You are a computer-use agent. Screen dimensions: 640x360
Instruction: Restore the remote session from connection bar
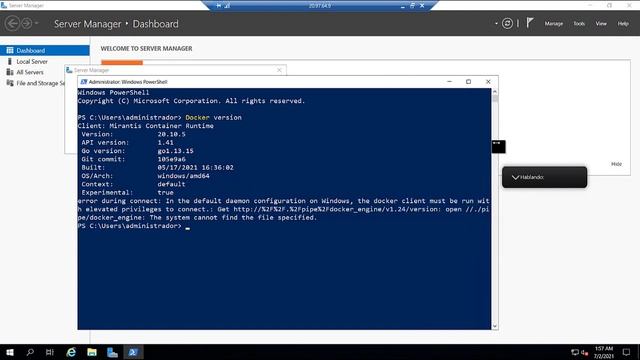(412, 6)
